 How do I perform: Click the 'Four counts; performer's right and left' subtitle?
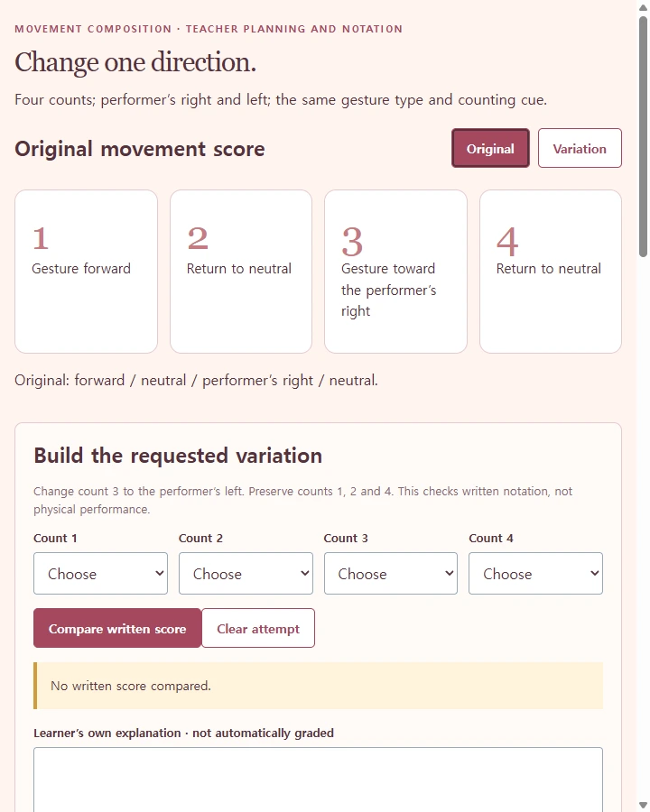pos(281,100)
